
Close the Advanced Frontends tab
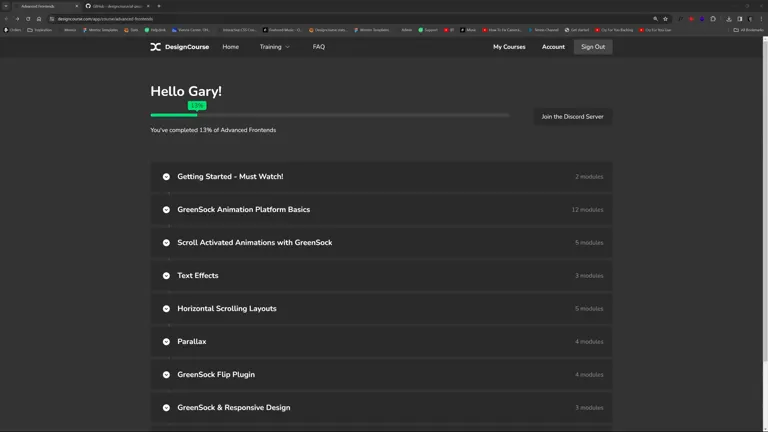(x=76, y=6)
